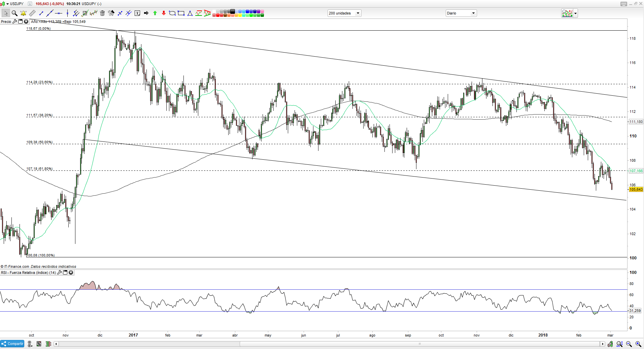Select the pointer cursor tool

pos(6,13)
